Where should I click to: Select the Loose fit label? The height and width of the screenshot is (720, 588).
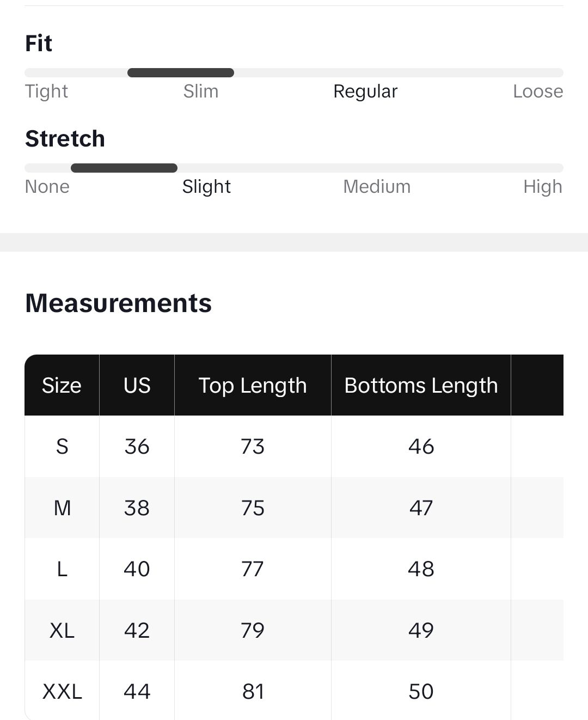(538, 91)
